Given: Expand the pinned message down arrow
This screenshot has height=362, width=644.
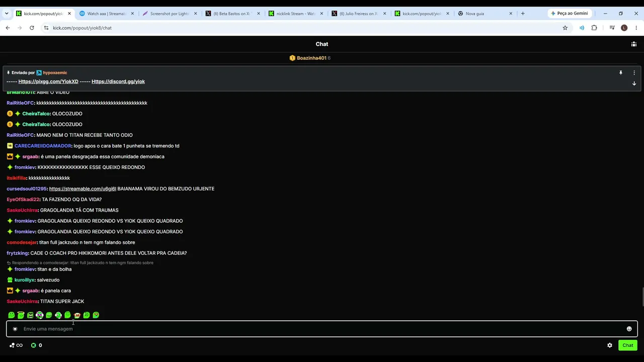Looking at the screenshot, I should (x=634, y=83).
